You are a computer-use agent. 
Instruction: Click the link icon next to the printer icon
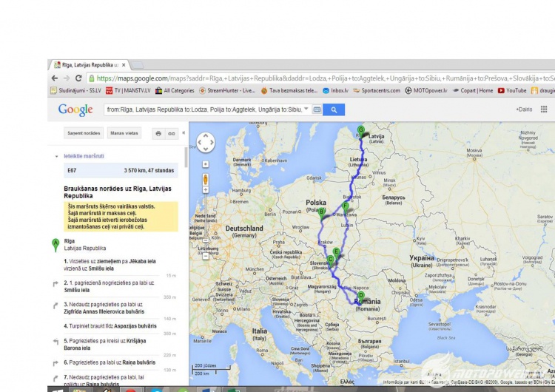coord(172,133)
